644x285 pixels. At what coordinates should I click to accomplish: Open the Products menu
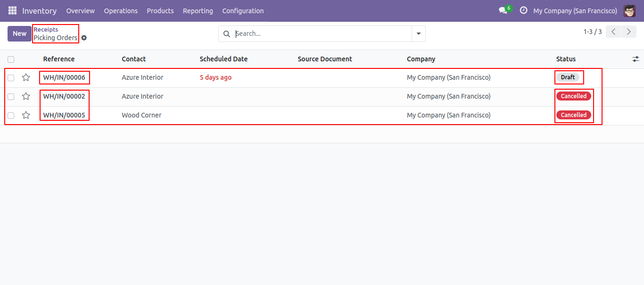(160, 11)
